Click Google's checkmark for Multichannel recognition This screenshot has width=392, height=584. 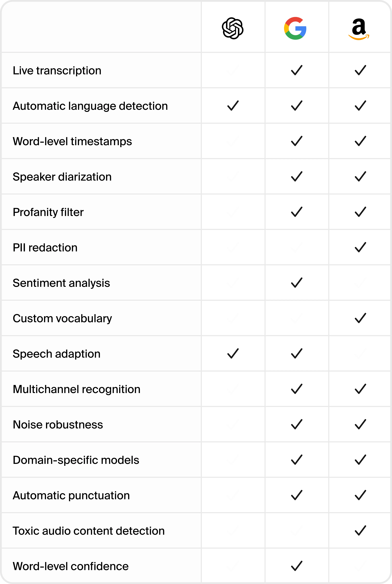(x=297, y=389)
